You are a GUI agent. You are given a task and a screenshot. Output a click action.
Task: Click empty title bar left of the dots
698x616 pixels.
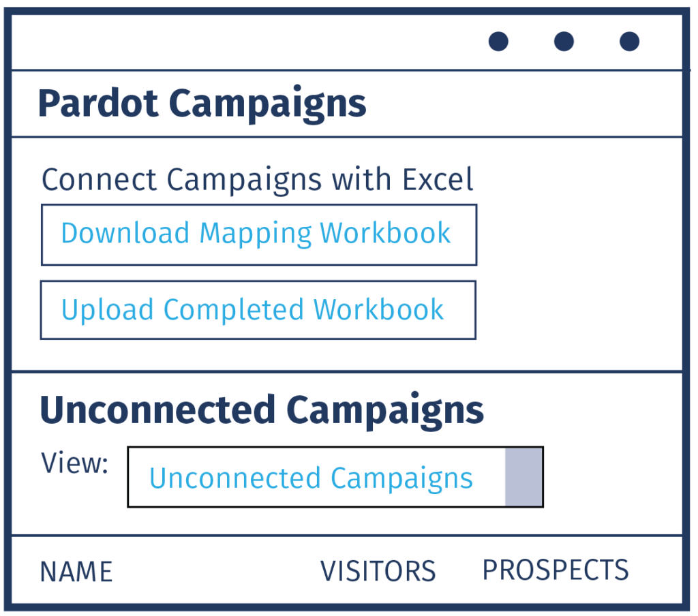239,42
